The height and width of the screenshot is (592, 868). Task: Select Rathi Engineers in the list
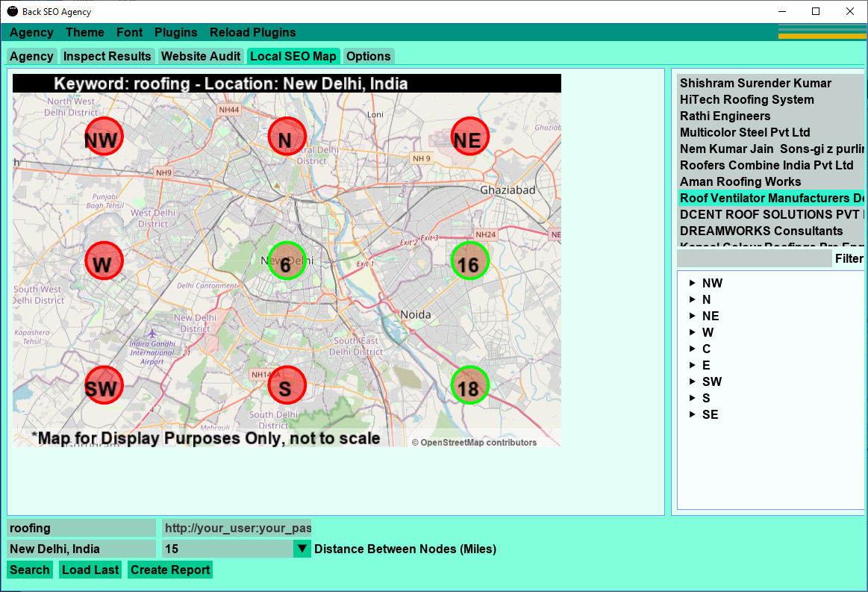(x=770, y=116)
